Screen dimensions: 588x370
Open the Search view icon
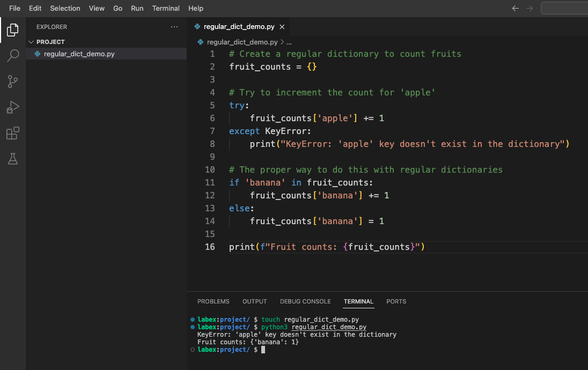12,56
